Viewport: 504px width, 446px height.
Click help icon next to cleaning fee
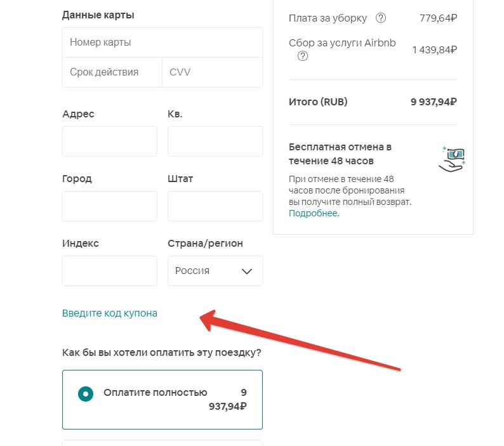tap(381, 18)
